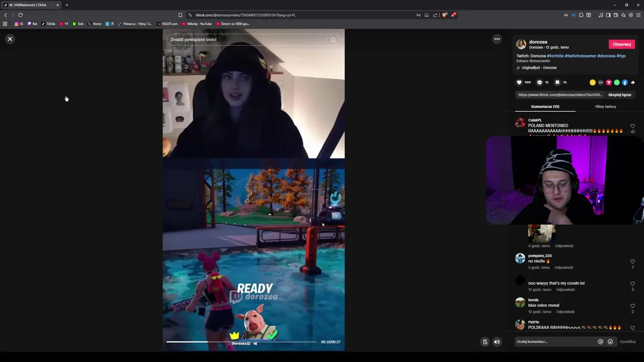The image size is (644, 362).
Task: Close the Wiadomości TikTok browser tab
Action: (x=57, y=5)
